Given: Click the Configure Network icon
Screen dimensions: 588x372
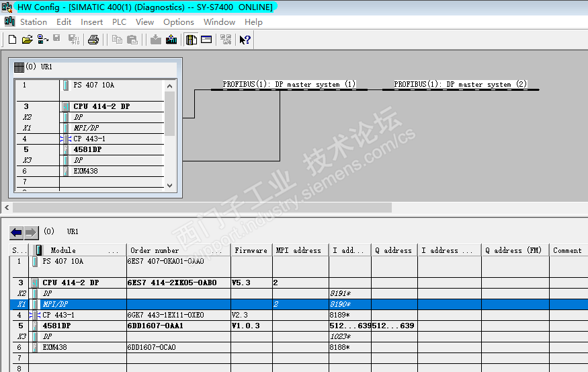Looking at the screenshot, I should coord(226,40).
